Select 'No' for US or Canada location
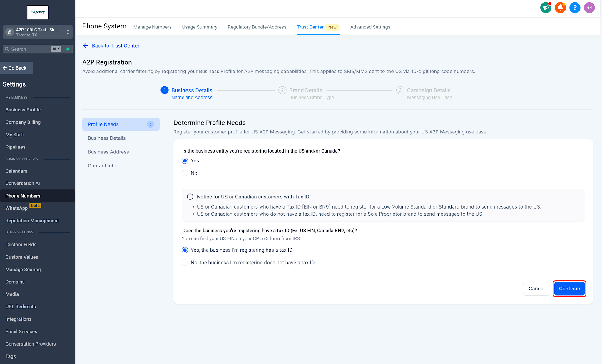Screen dimensions: 602x364 pos(185,173)
